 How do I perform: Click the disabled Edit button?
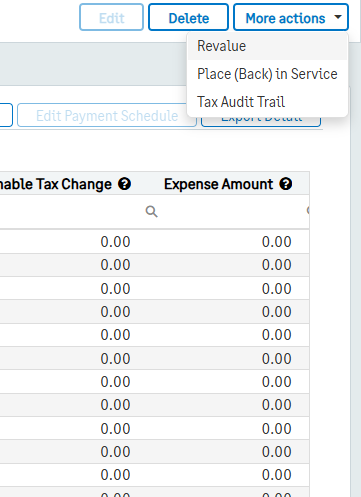pos(111,17)
